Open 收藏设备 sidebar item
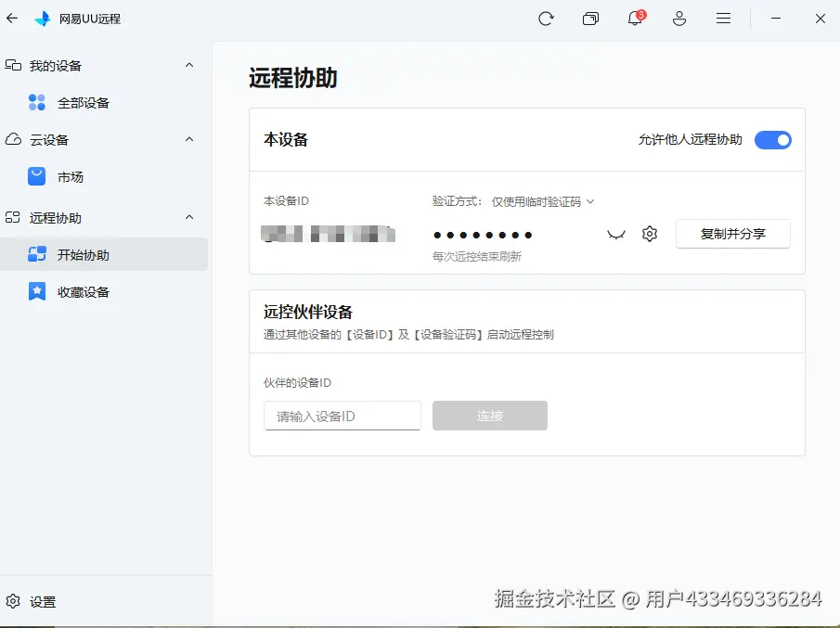 point(104,292)
